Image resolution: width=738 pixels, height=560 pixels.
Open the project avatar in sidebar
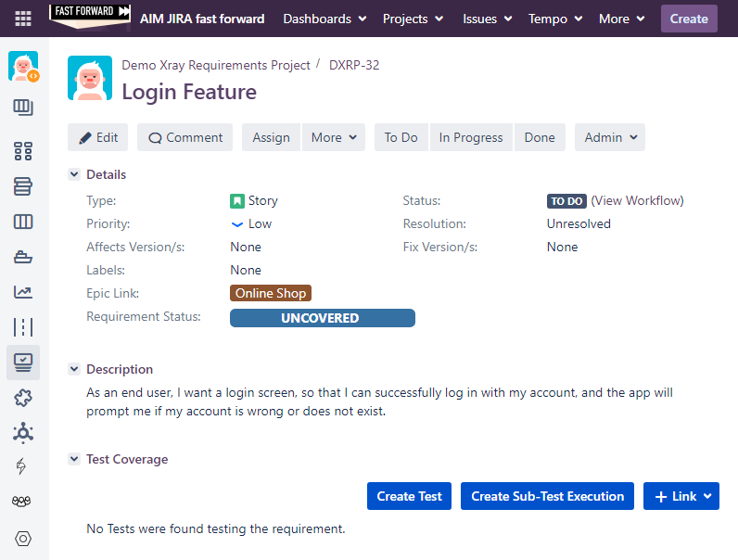point(23,67)
